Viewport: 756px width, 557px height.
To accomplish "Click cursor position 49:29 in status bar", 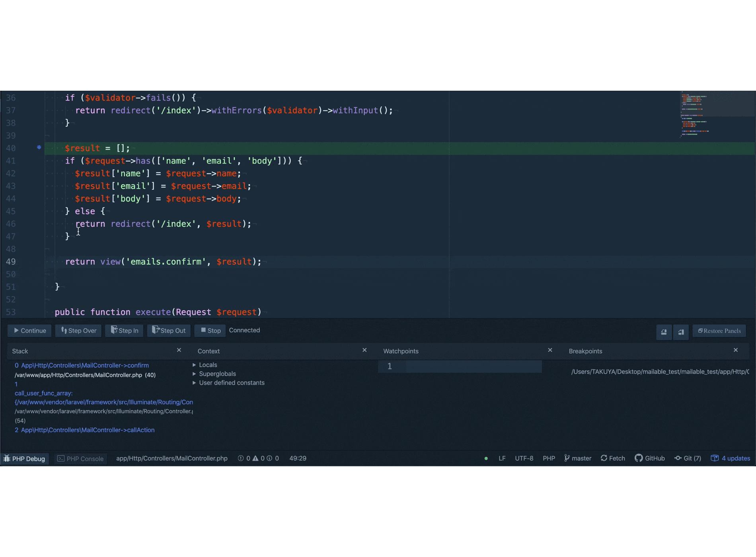I will tap(298, 458).
